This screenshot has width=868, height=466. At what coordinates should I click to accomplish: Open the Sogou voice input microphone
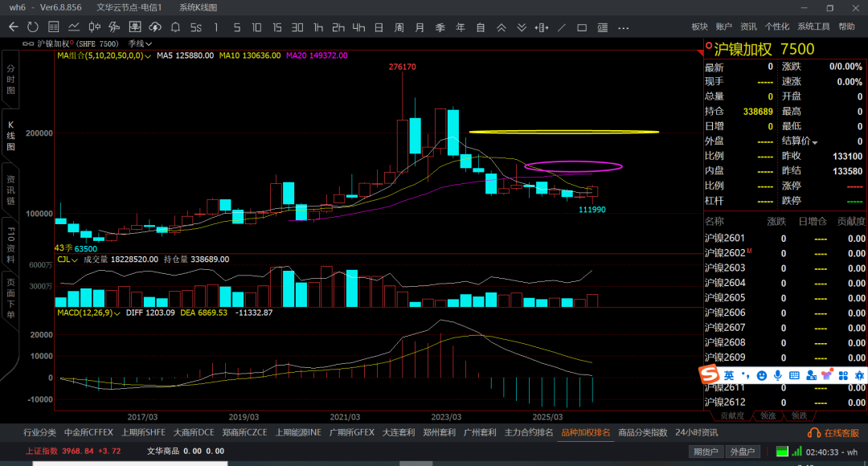pyautogui.click(x=778, y=375)
